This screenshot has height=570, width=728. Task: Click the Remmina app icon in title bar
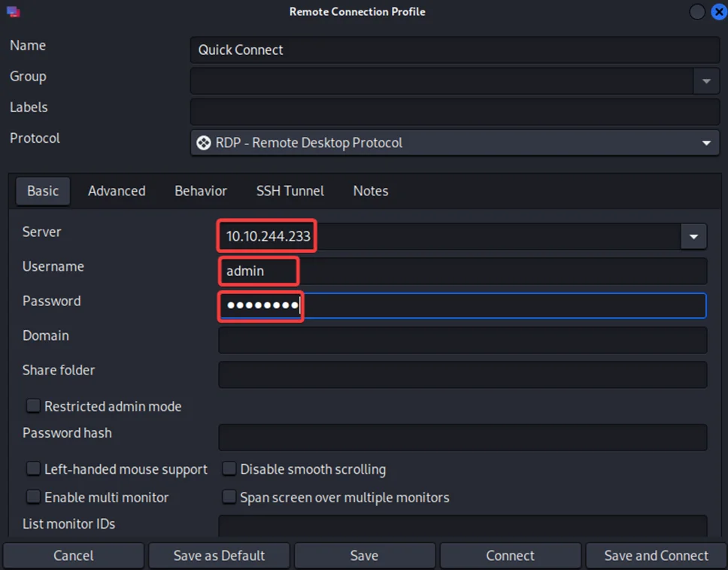[x=13, y=12]
